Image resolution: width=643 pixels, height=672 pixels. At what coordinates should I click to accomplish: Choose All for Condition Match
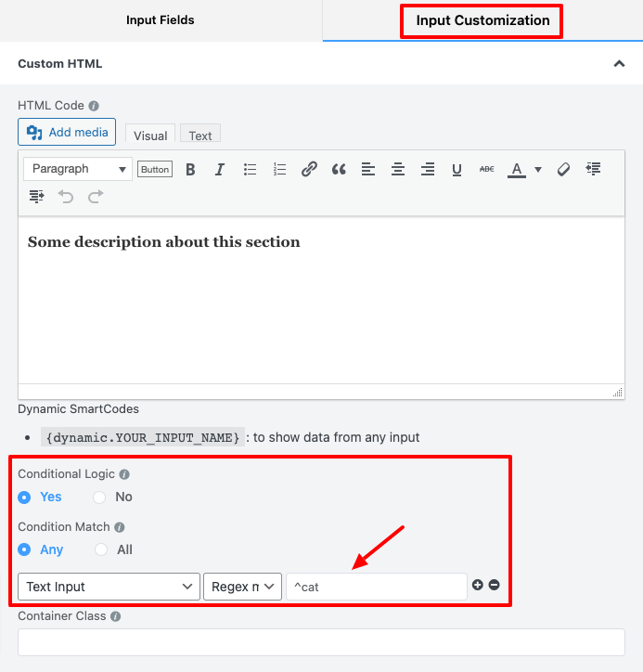tap(102, 549)
